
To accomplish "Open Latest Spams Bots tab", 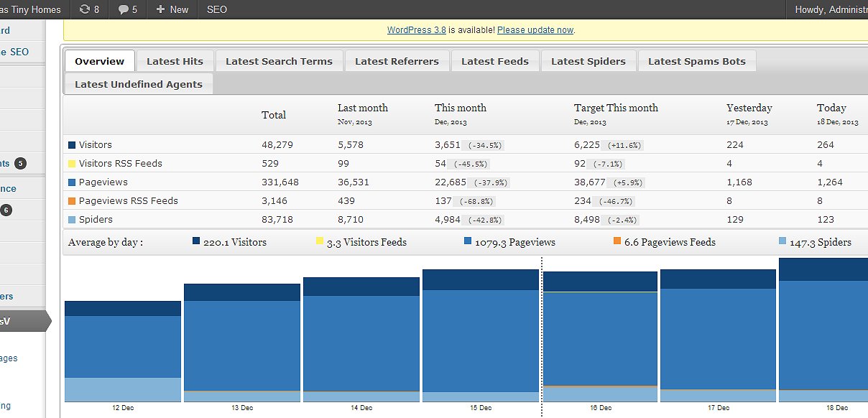I will pos(696,61).
